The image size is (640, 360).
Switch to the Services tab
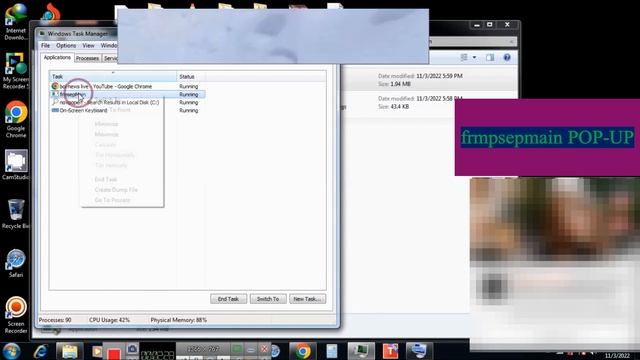(x=110, y=58)
